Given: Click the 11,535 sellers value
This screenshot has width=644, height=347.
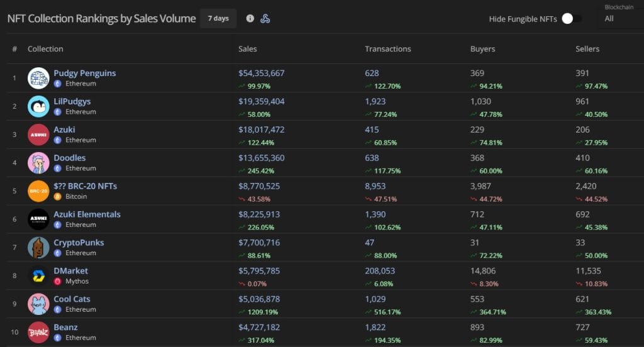Looking at the screenshot, I should tap(588, 271).
